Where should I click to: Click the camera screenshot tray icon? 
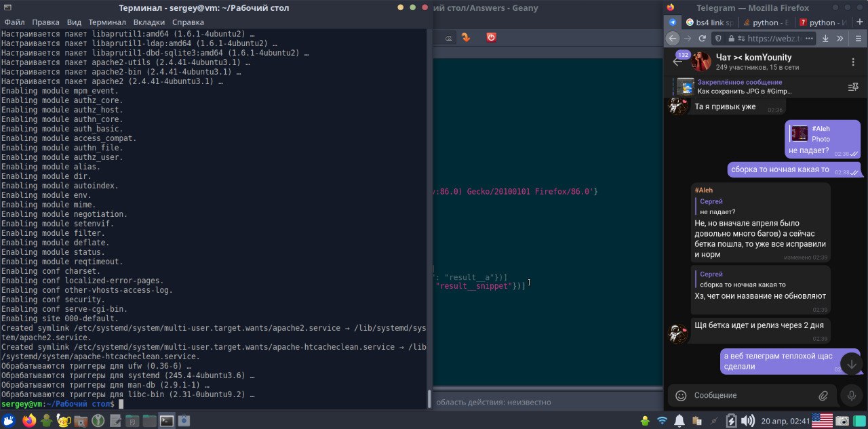click(842, 420)
